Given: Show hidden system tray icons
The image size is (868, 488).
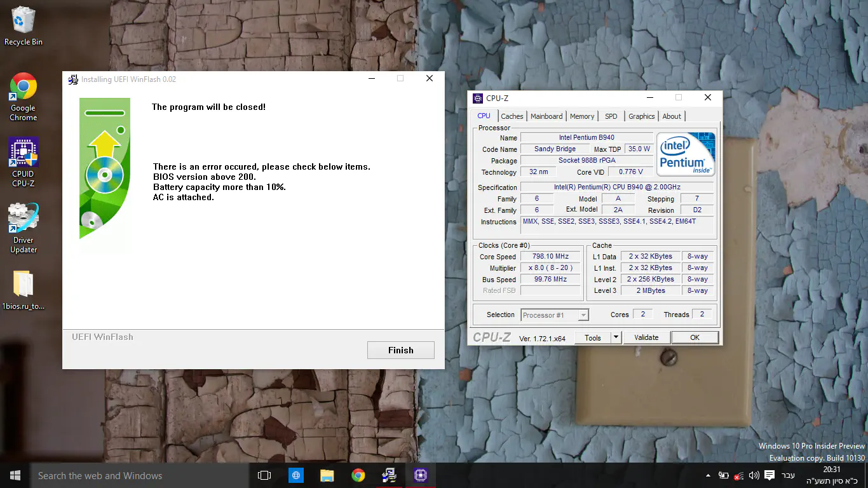Looking at the screenshot, I should (709, 475).
